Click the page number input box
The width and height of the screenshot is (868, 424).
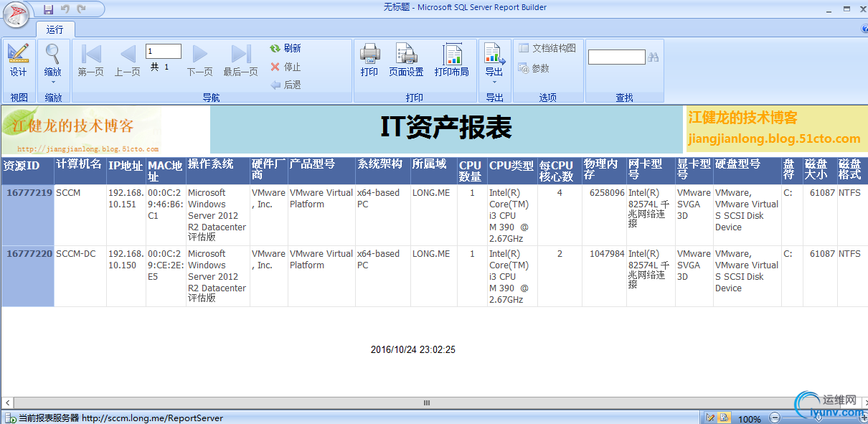[x=164, y=51]
